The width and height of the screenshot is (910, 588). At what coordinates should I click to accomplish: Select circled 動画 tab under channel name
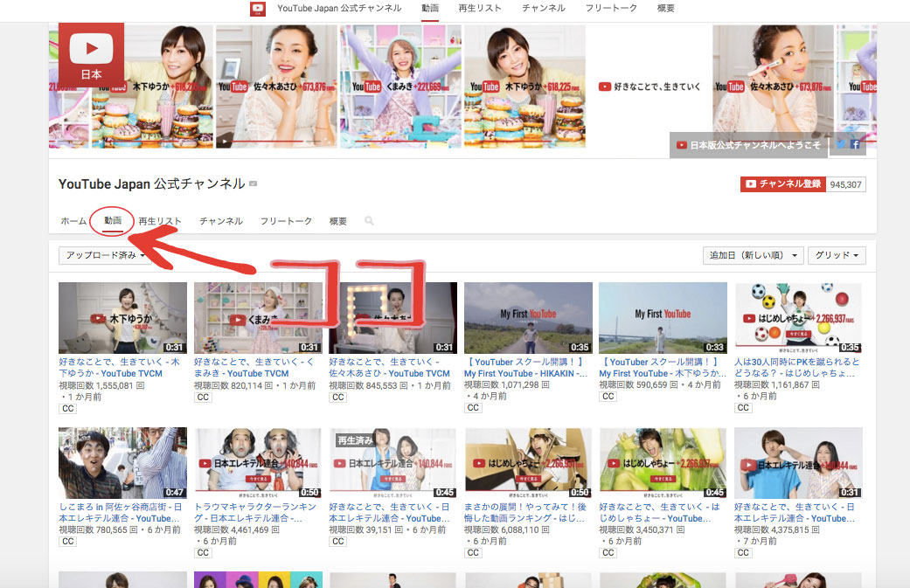tap(113, 220)
